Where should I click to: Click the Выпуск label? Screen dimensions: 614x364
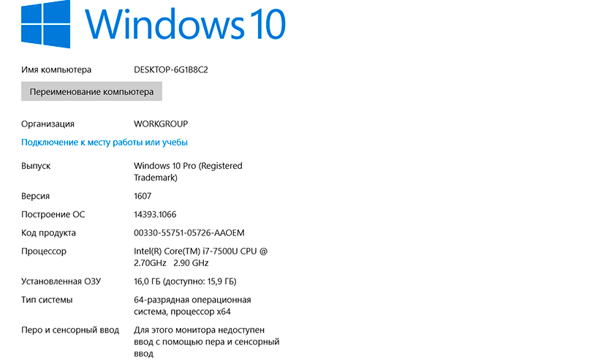pos(36,166)
